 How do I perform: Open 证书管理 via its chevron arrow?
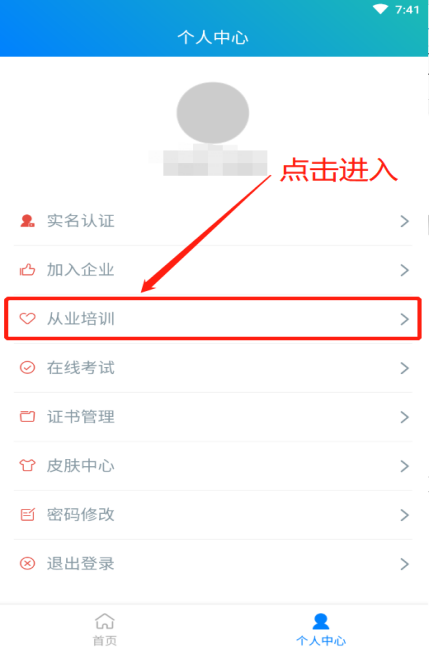tap(405, 417)
